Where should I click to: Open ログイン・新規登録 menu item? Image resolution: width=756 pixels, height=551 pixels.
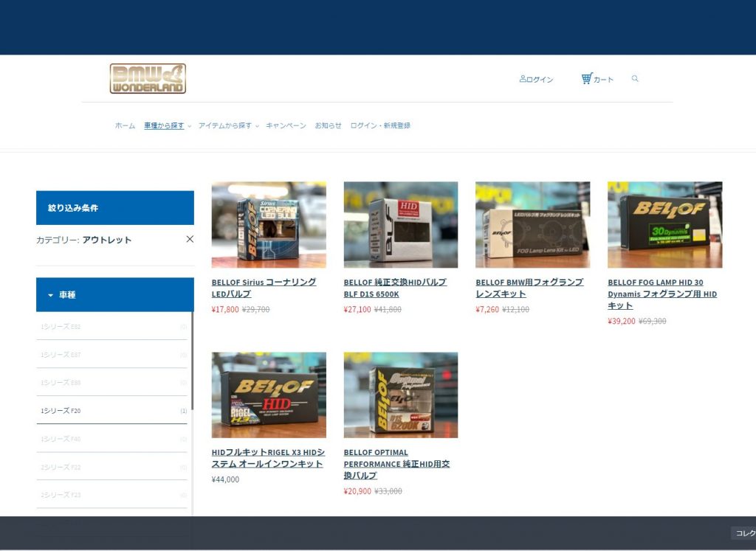pos(380,125)
